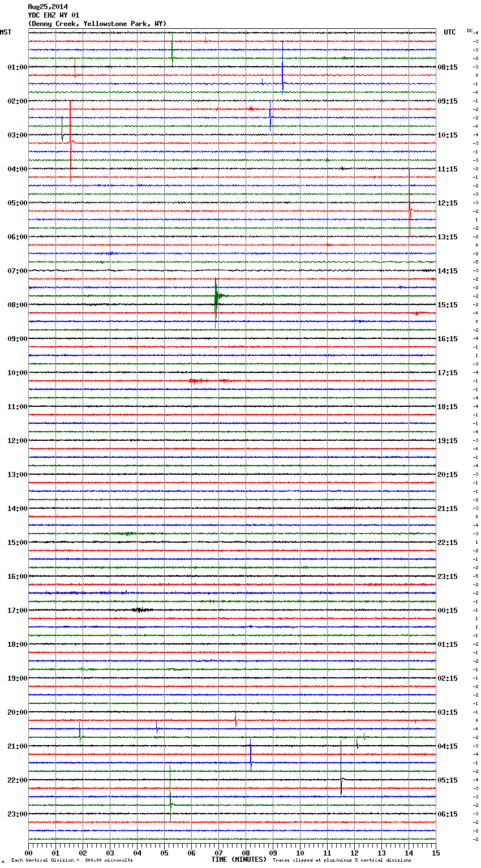Image resolution: width=481 pixels, height=868 pixels.
Task: Click the 08:15 UTC time label
Action: (x=448, y=67)
